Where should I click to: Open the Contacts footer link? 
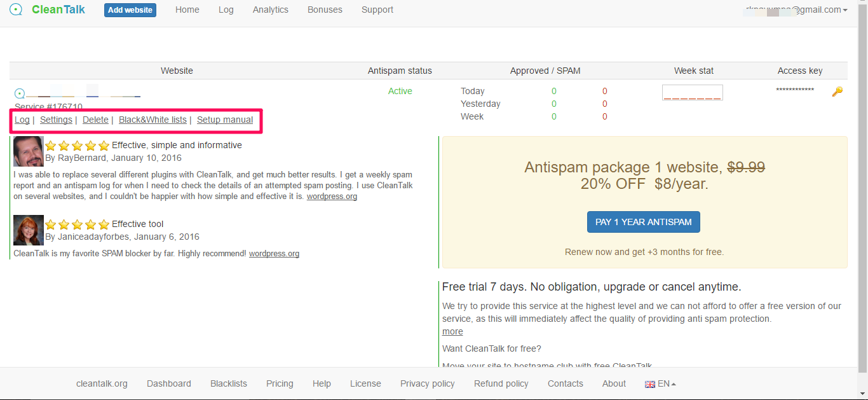point(566,383)
